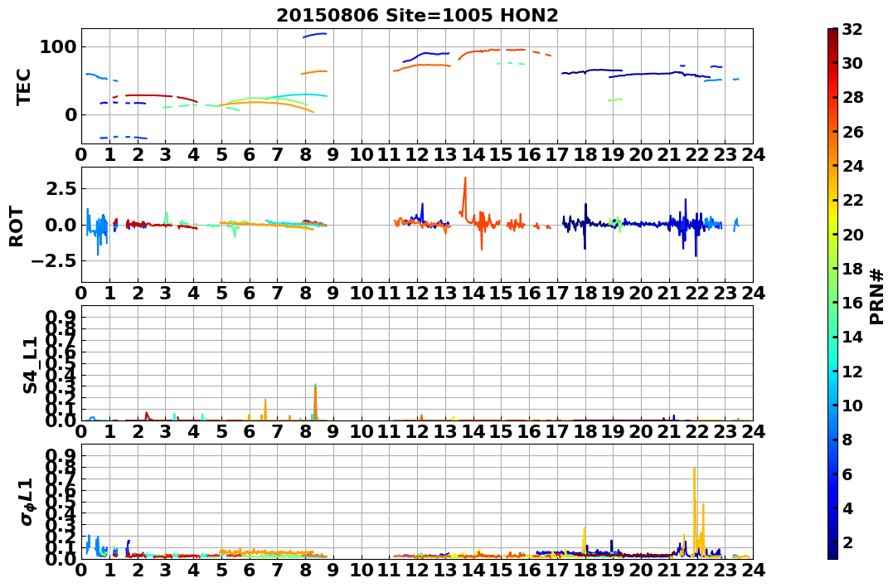This screenshot has height=588, width=893.
Task: Click the dark blue ROT spike near hour 18
Action: tap(585, 226)
